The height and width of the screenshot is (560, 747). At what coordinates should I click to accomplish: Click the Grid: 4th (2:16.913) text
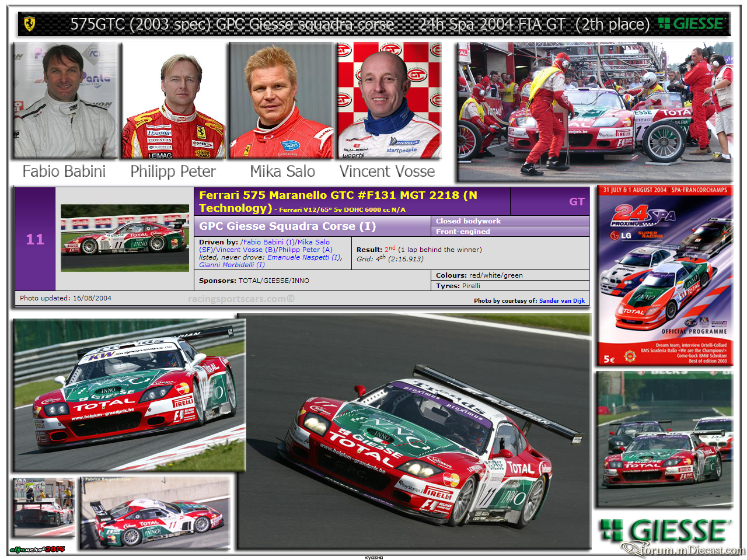[x=390, y=258]
